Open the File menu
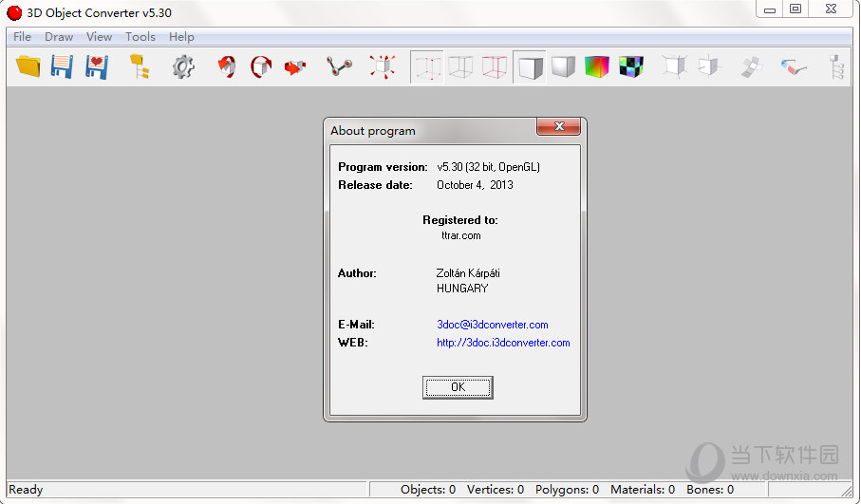The image size is (861, 504). (22, 37)
